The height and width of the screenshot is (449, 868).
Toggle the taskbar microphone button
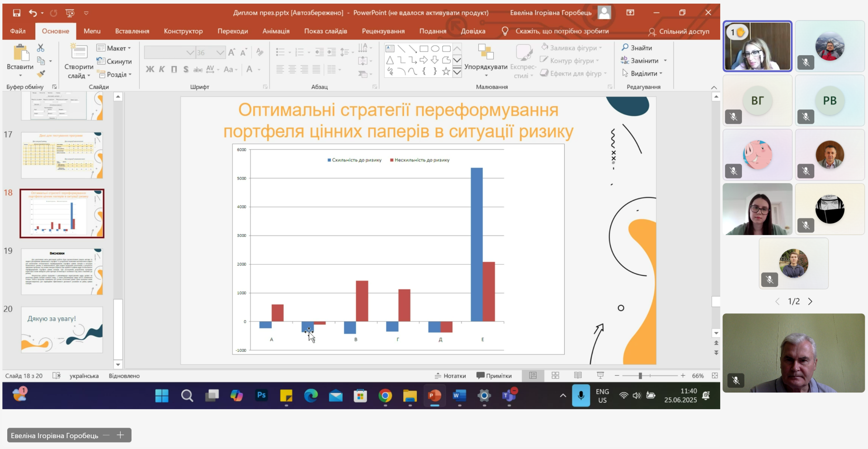[581, 396]
